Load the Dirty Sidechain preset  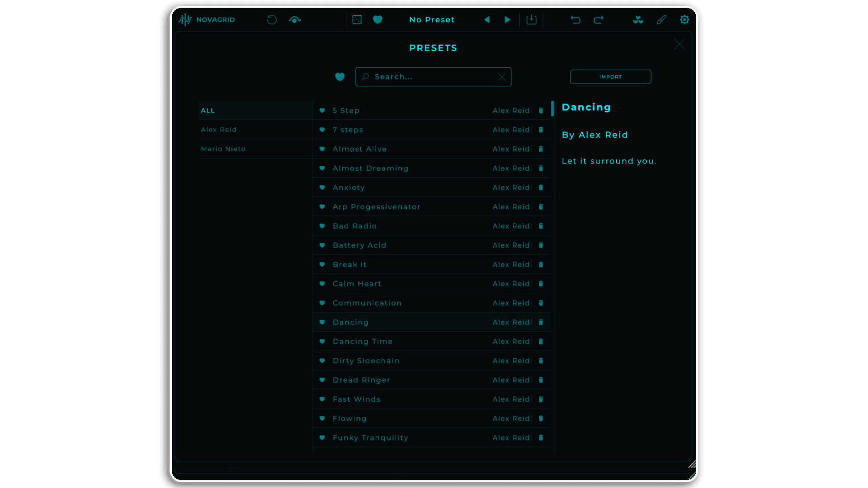point(431,361)
